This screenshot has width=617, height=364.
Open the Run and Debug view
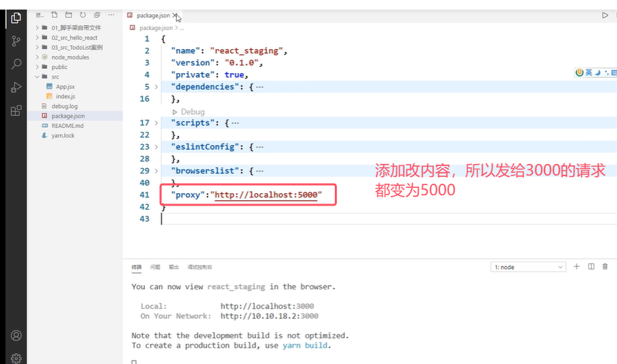click(16, 87)
